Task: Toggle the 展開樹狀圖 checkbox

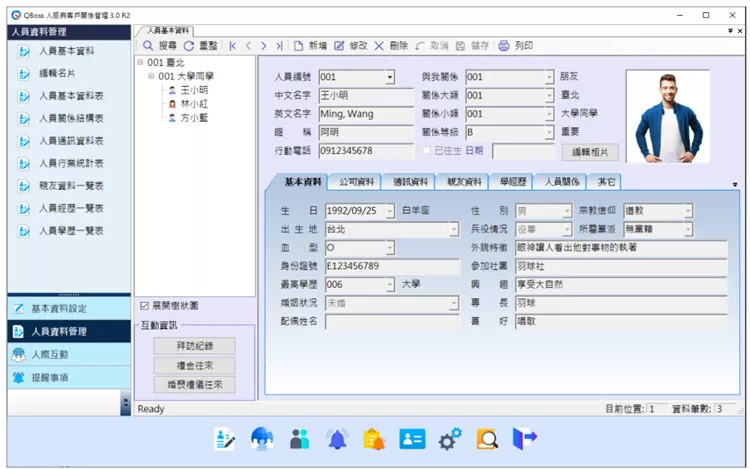Action: pos(145,305)
